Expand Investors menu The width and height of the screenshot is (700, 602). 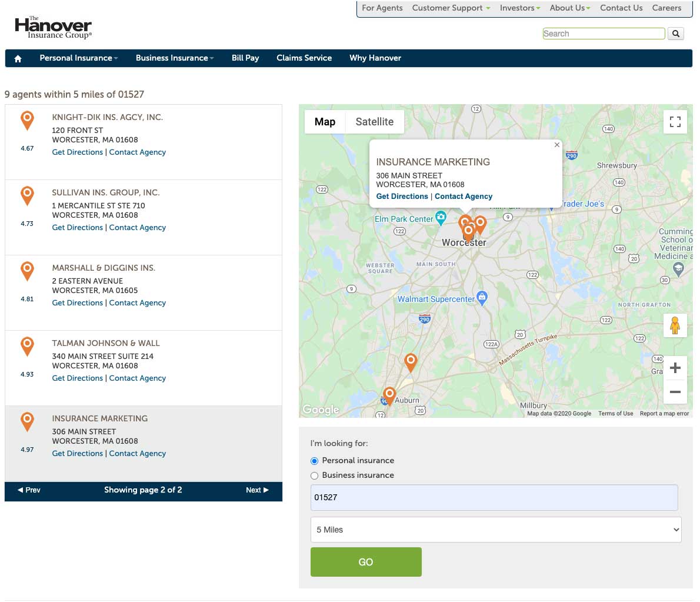519,8
